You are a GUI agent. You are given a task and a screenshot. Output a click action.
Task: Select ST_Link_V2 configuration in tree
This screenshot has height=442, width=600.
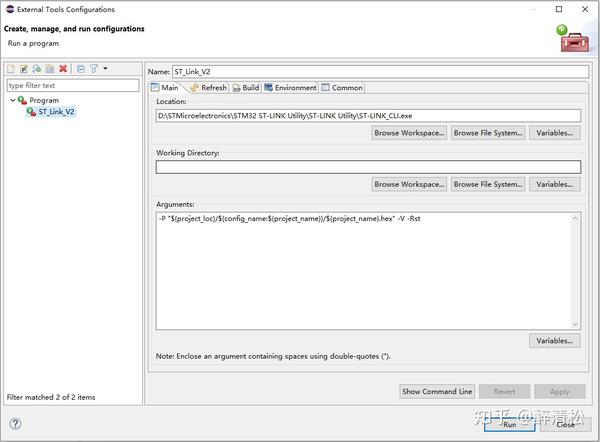(56, 112)
